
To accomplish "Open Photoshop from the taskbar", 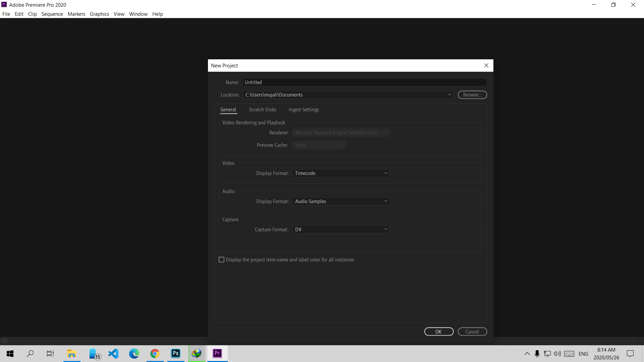I will point(175,353).
